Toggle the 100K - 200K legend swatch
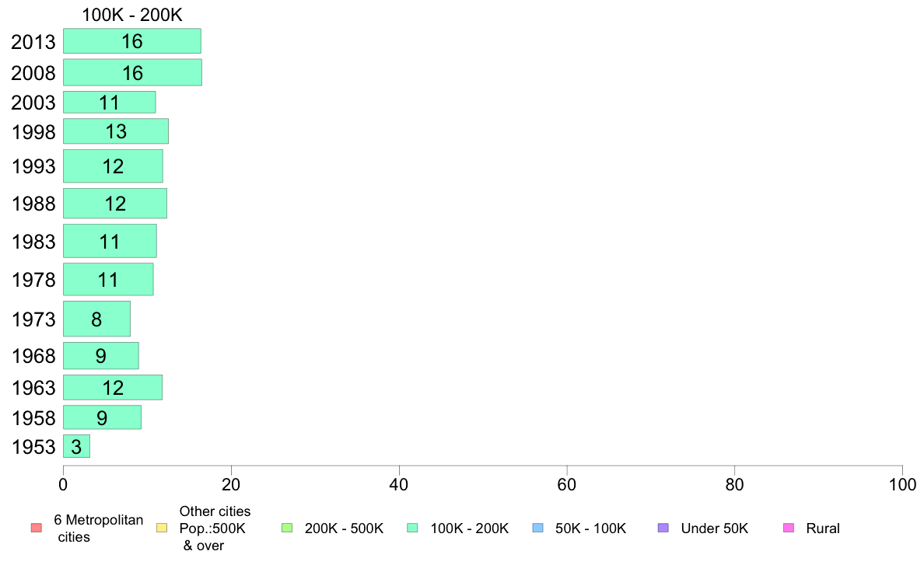This screenshot has width=924, height=572. [x=412, y=528]
